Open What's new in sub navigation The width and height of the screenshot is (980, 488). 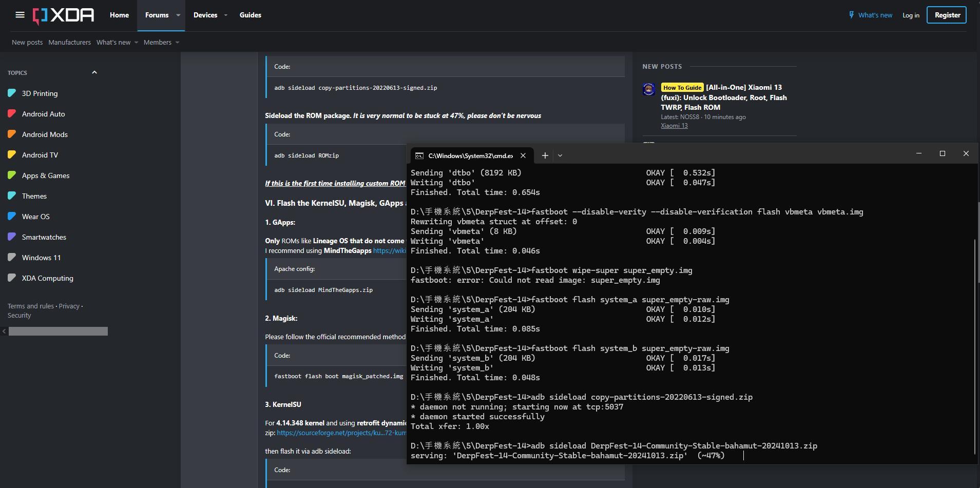coord(113,42)
